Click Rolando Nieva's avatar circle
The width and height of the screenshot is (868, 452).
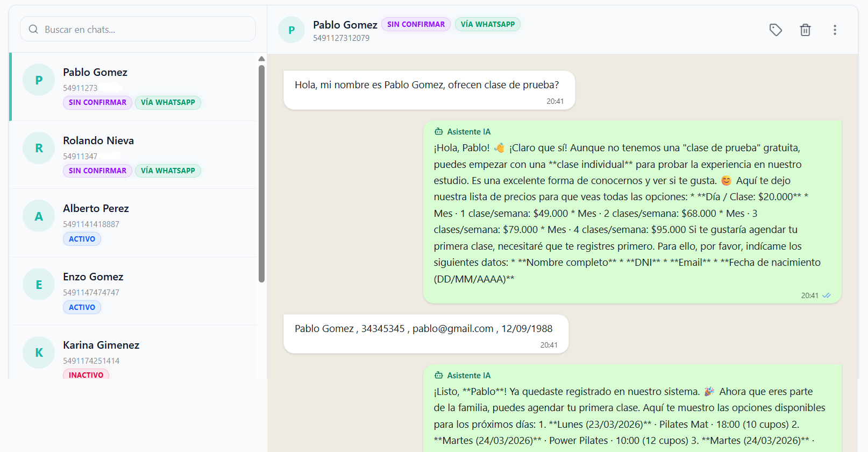coord(39,148)
